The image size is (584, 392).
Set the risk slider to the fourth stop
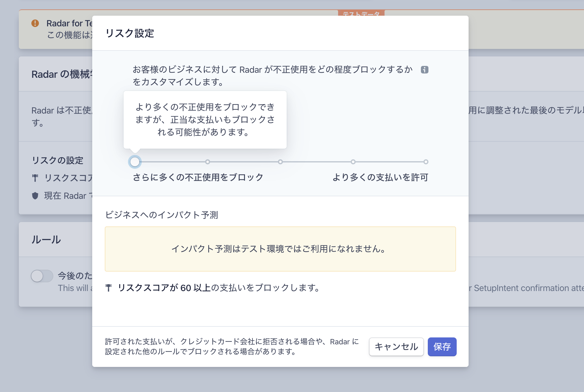[x=353, y=162]
